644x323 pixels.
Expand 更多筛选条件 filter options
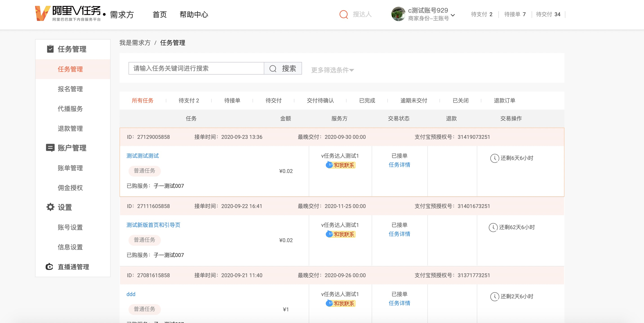(333, 70)
